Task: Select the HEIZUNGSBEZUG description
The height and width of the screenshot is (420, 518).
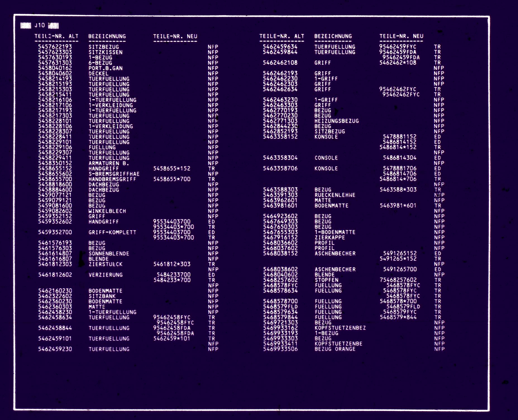Action: click(x=336, y=121)
